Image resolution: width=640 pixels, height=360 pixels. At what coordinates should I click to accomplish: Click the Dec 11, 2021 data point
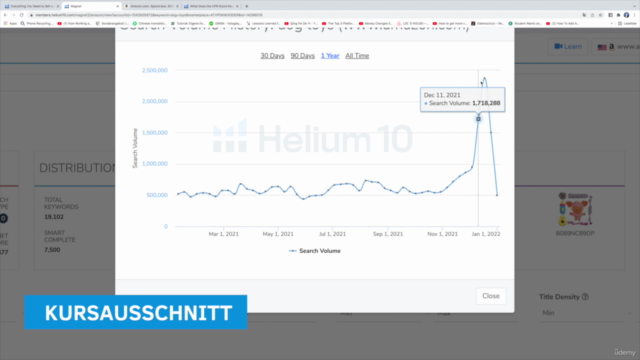[x=478, y=119]
